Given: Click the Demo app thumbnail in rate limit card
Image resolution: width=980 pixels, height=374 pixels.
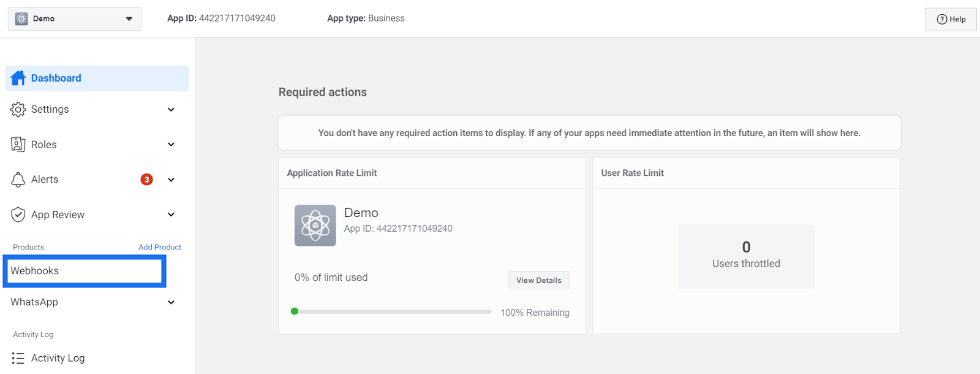Looking at the screenshot, I should point(315,225).
